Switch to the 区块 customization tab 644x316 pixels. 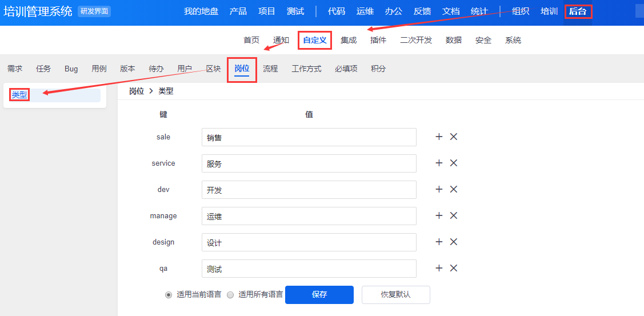(x=213, y=69)
